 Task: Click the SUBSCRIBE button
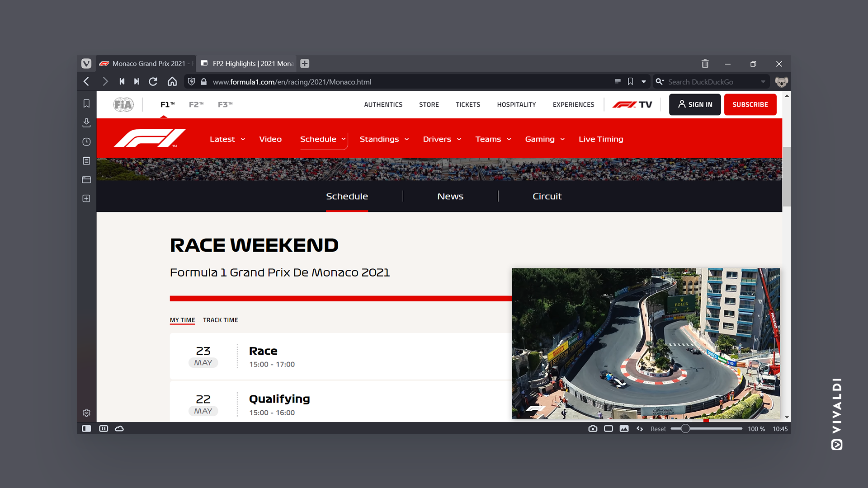(x=750, y=104)
